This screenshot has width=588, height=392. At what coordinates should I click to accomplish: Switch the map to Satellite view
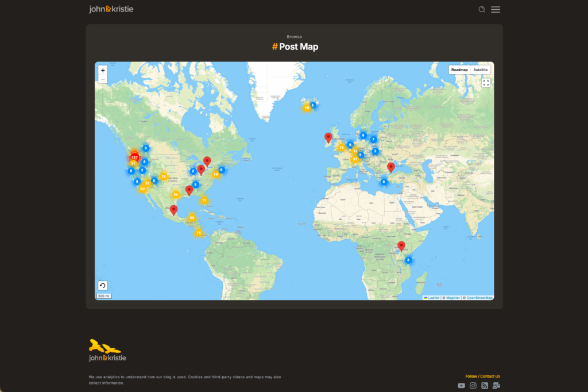tap(481, 70)
